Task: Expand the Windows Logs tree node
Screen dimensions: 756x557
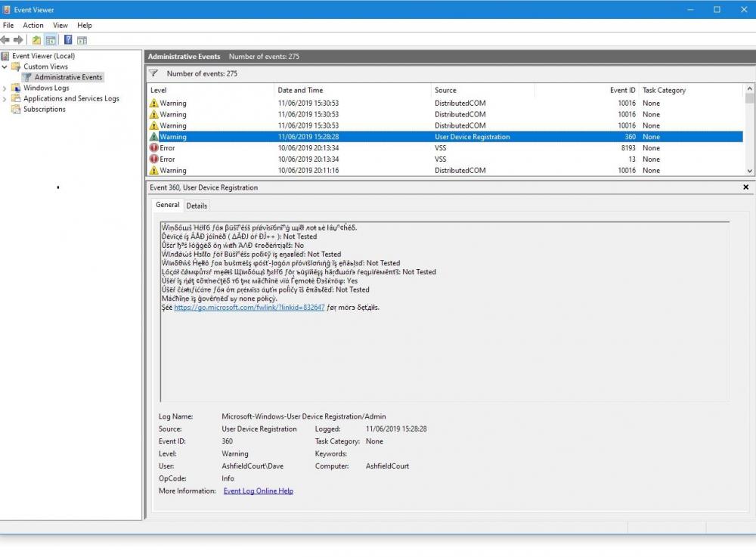Action: pyautogui.click(x=5, y=88)
